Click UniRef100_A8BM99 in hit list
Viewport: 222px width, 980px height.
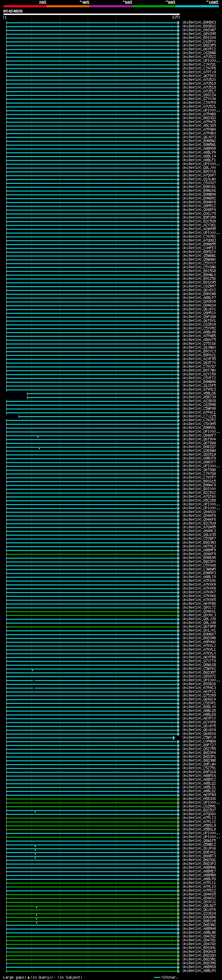199,149
